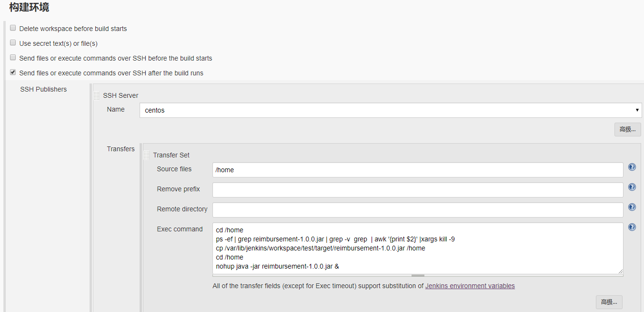Enable Delete workspace before build starts
Image resolution: width=644 pixels, height=312 pixels.
coord(13,28)
